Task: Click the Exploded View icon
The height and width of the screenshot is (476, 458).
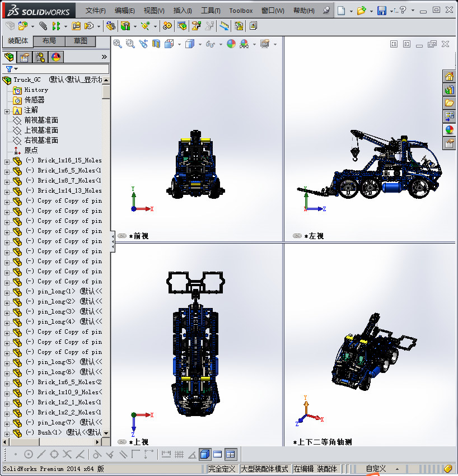Action: [x=197, y=26]
